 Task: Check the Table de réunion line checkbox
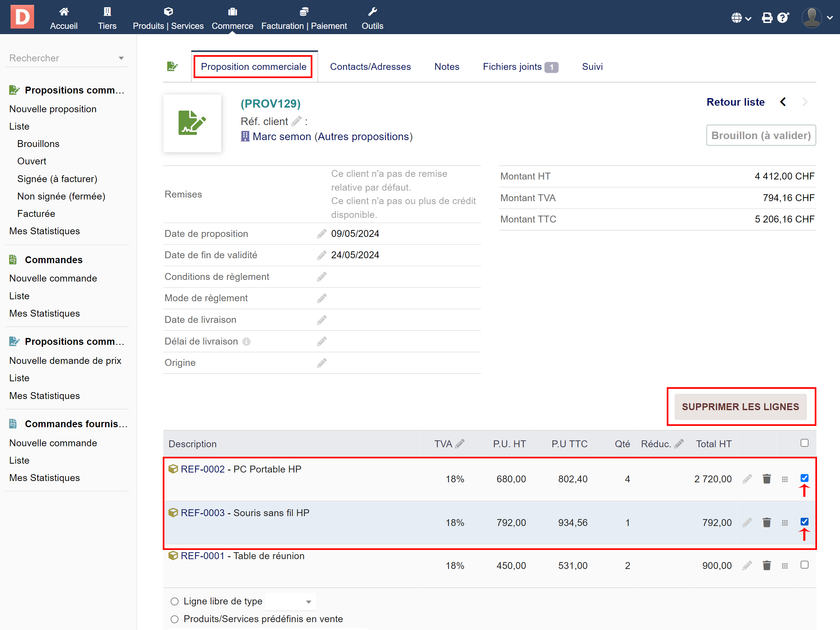(804, 565)
